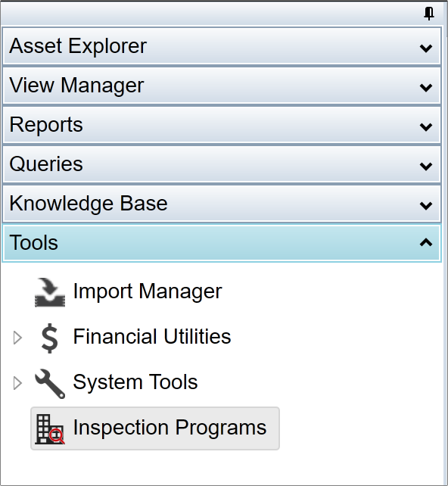
Task: Select the System Tools label
Action: [135, 382]
